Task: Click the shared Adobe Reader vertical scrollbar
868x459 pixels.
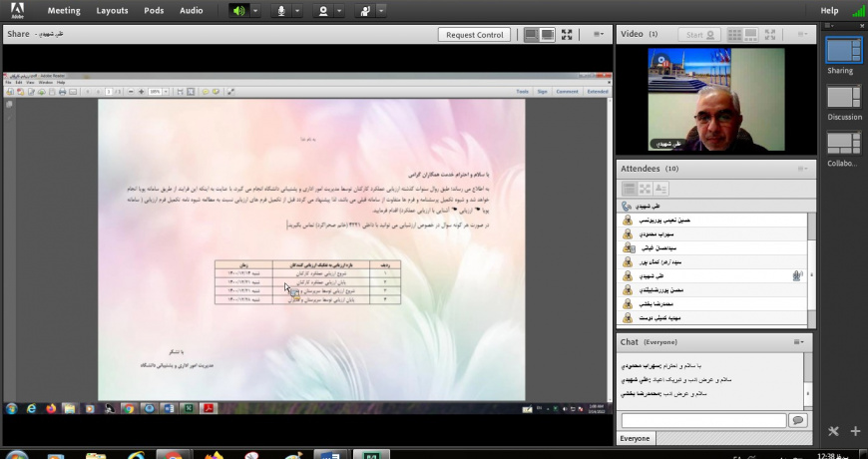Action: (x=610, y=249)
